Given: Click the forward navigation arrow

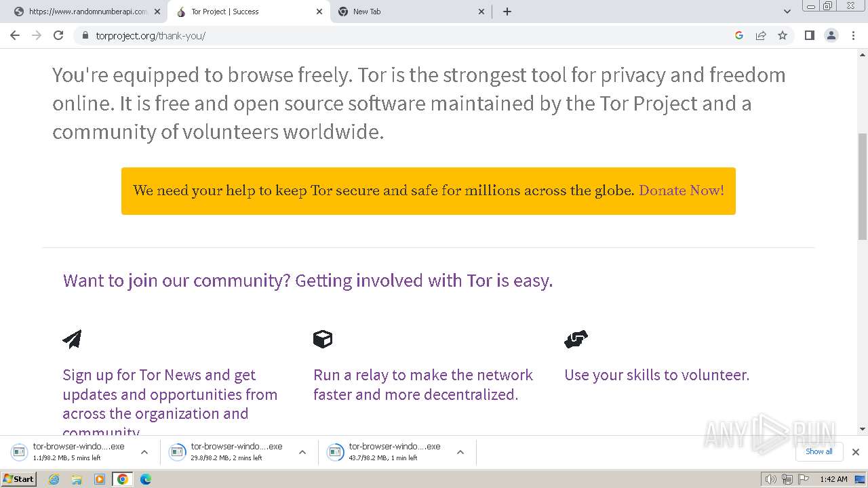Looking at the screenshot, I should click(37, 35).
